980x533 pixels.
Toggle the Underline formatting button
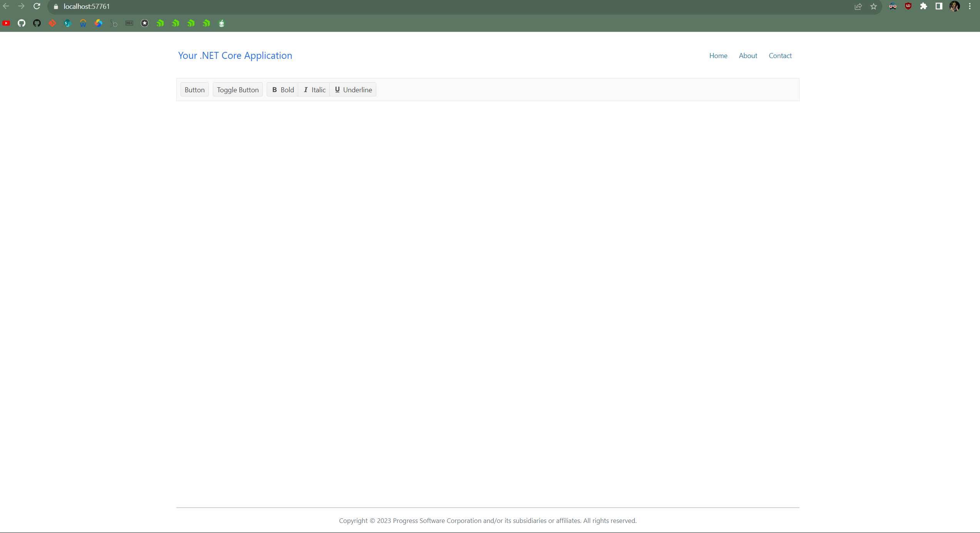click(353, 90)
